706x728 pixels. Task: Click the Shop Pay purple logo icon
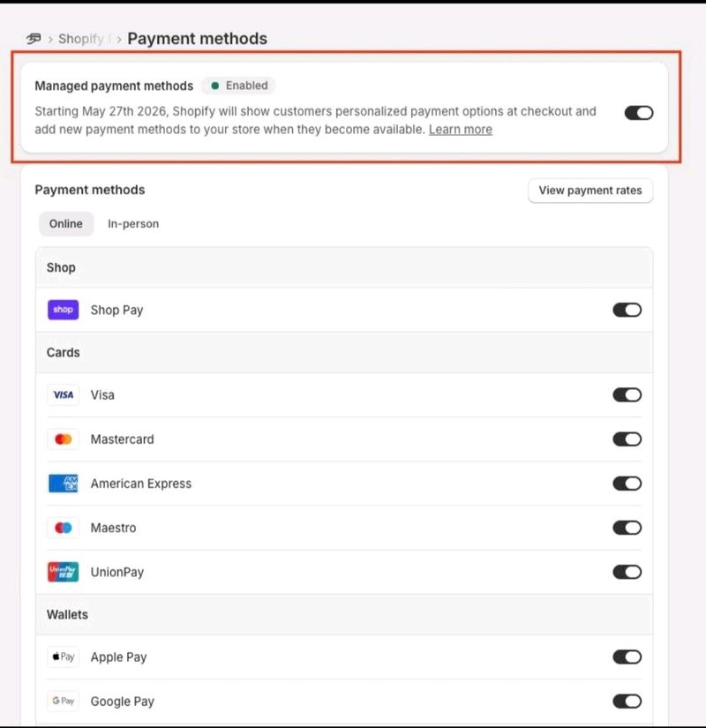[64, 310]
